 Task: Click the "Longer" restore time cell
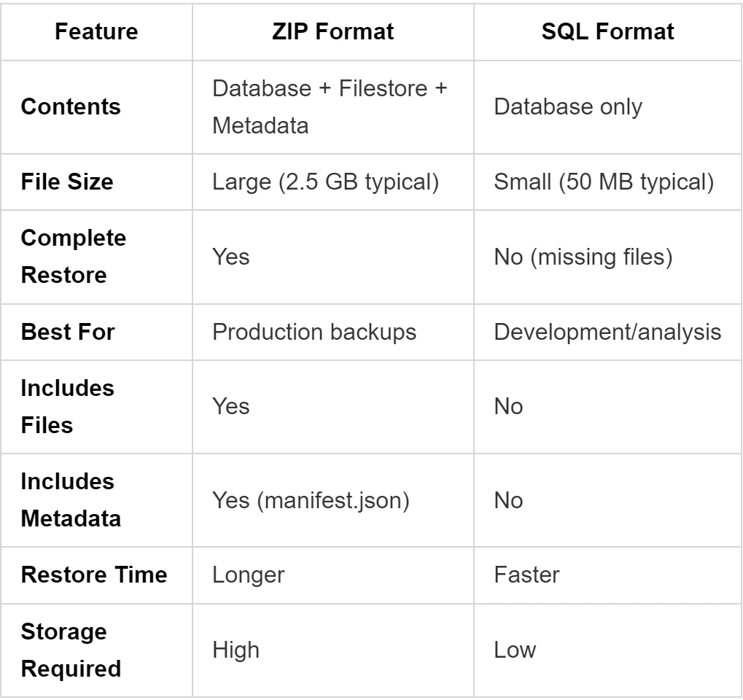tap(248, 575)
